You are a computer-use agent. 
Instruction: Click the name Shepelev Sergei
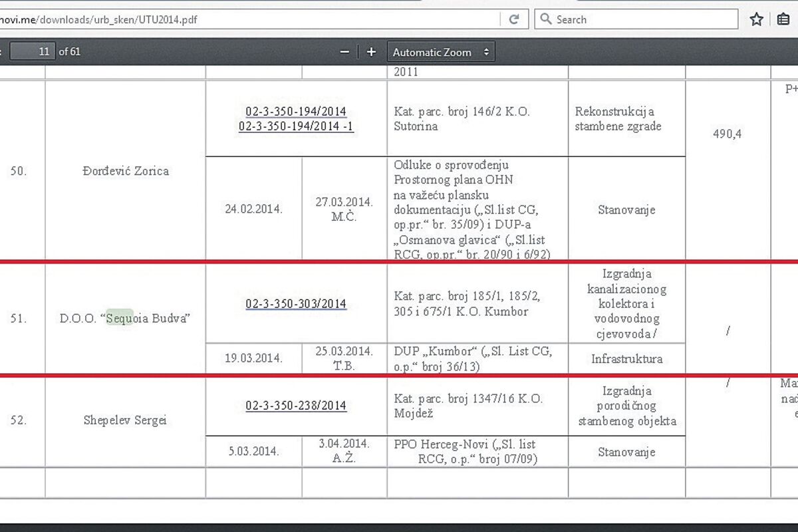click(125, 420)
